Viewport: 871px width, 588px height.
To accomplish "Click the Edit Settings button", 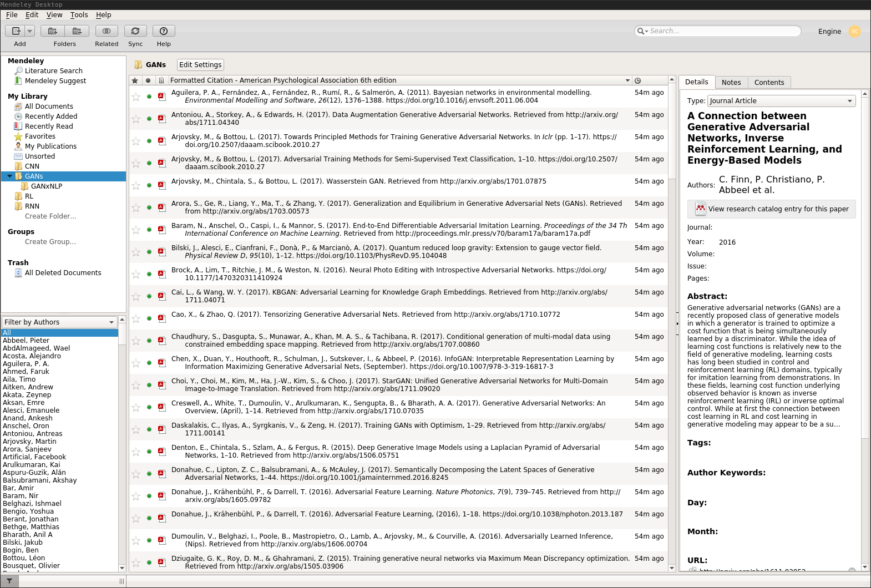I will click(x=200, y=65).
